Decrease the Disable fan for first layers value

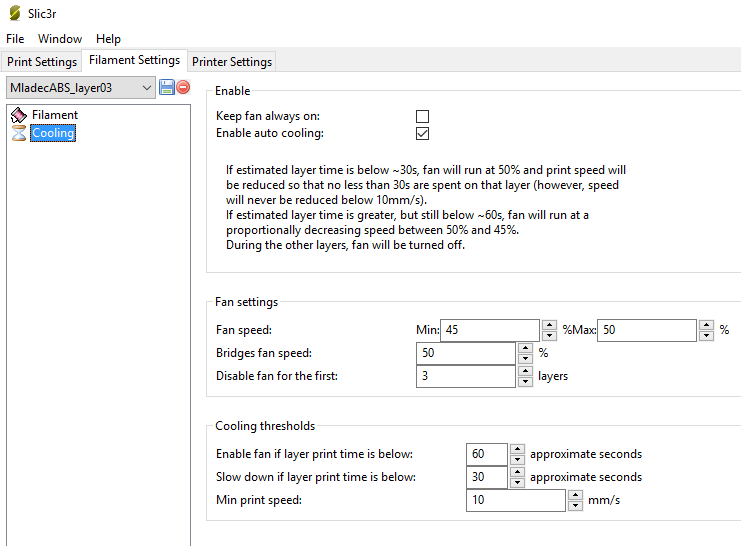tap(526, 381)
